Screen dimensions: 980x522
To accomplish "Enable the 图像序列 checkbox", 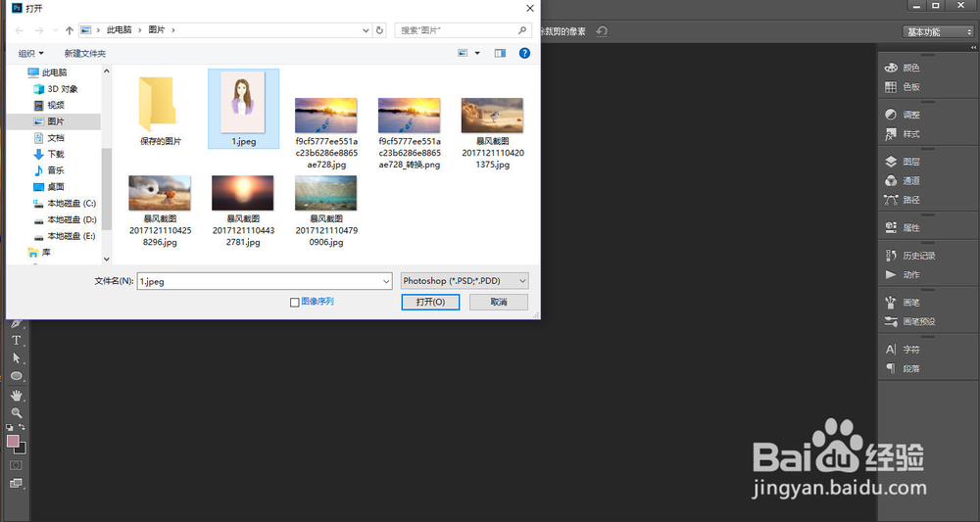I will [295, 303].
